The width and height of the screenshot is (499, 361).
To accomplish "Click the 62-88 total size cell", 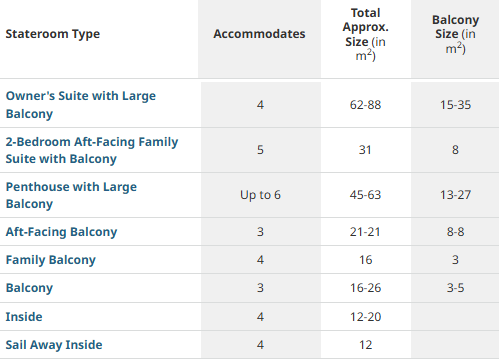I will point(365,105).
